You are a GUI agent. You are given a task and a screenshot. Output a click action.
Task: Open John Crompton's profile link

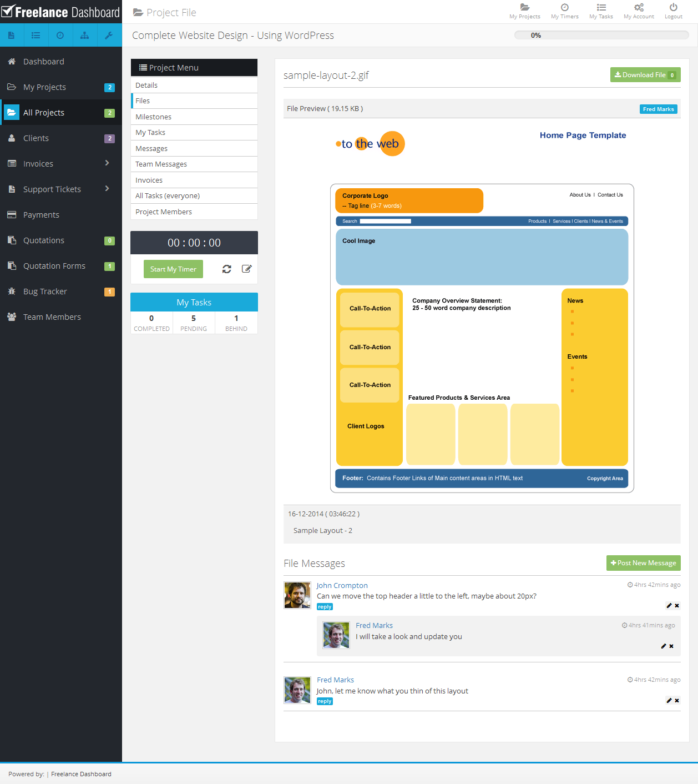pos(342,585)
